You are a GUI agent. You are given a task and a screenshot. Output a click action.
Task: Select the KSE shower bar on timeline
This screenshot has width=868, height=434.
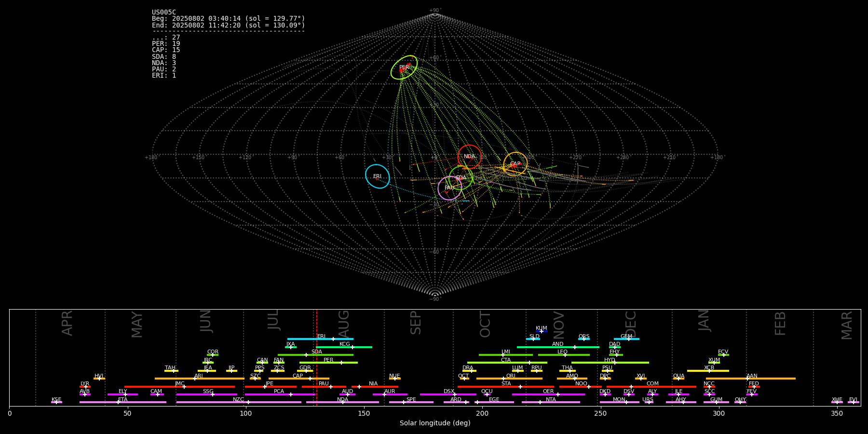click(56, 402)
